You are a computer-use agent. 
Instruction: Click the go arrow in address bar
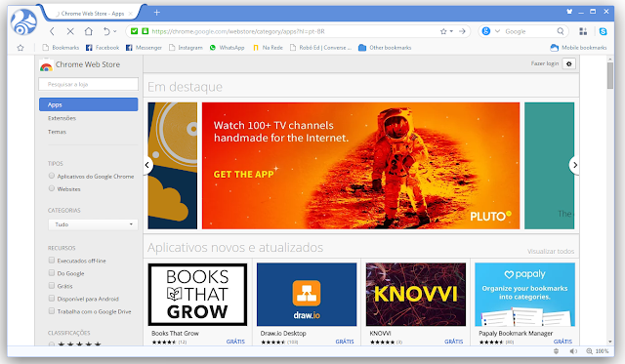(462, 31)
